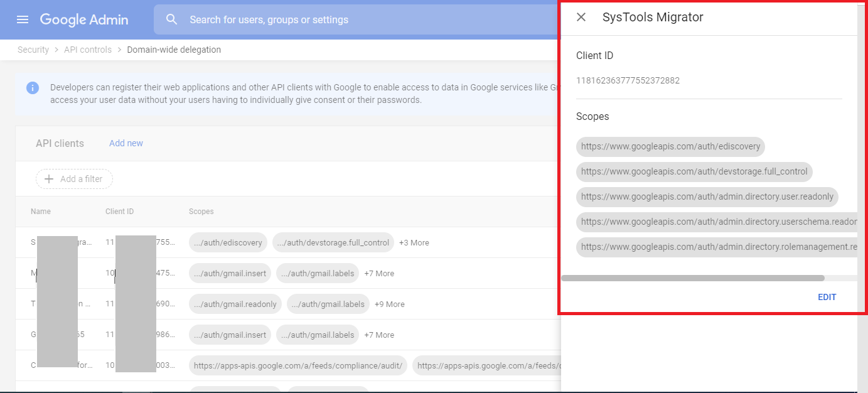Click the Client ID column header
The width and height of the screenshot is (868, 393).
(x=119, y=212)
